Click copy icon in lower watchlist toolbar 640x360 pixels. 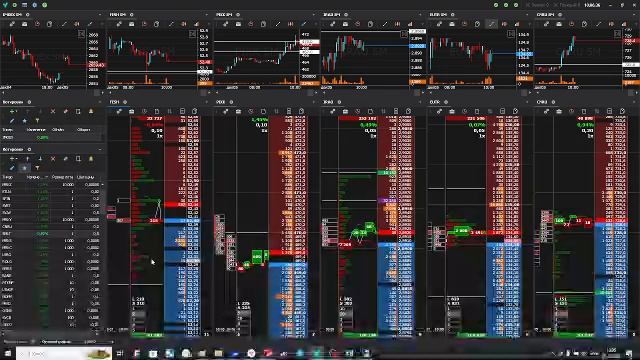click(x=78, y=159)
